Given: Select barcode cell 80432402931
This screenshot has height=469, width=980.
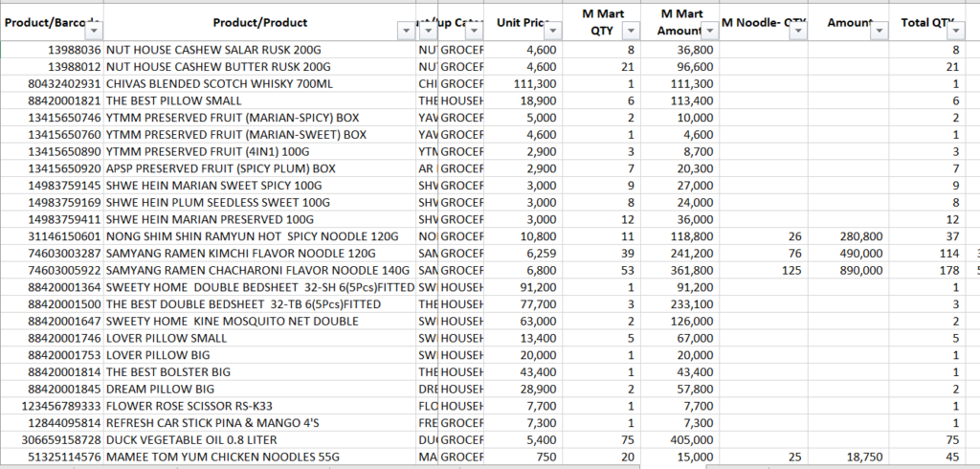Looking at the screenshot, I should [52, 84].
